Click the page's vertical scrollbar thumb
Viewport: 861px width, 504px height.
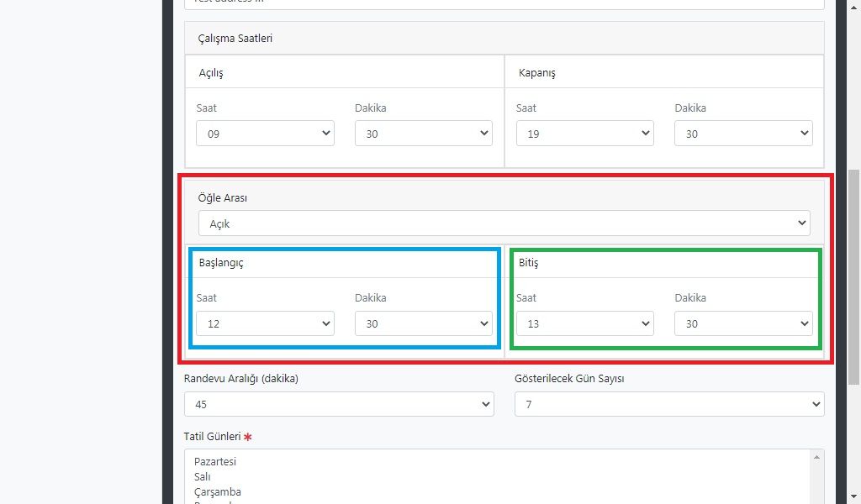(x=853, y=277)
